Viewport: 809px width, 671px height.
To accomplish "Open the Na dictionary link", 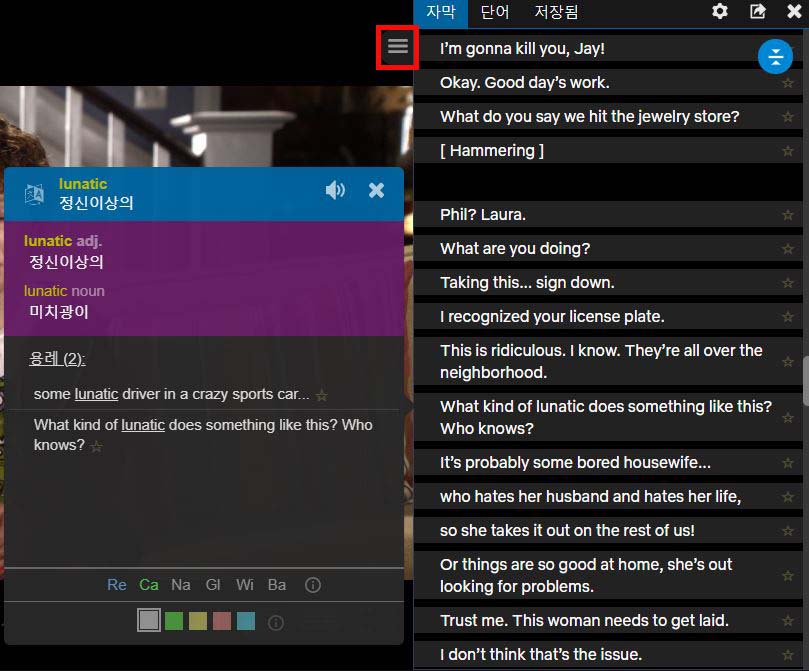I will tap(181, 585).
